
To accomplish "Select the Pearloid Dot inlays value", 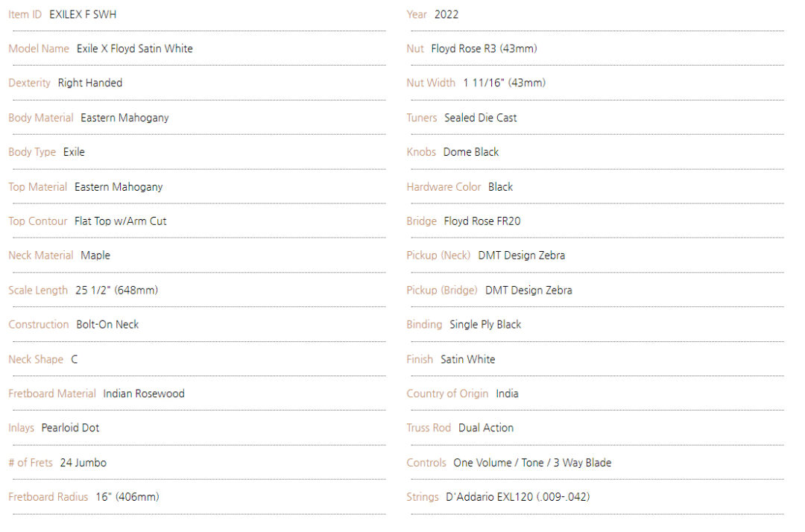I will (x=70, y=428).
